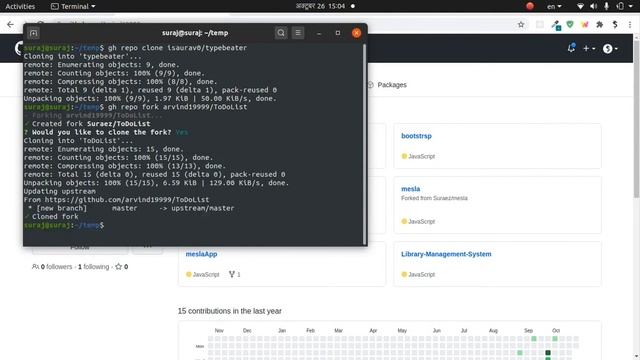Open the terminal search icon
Screen dimensions: 640x360
281,33
